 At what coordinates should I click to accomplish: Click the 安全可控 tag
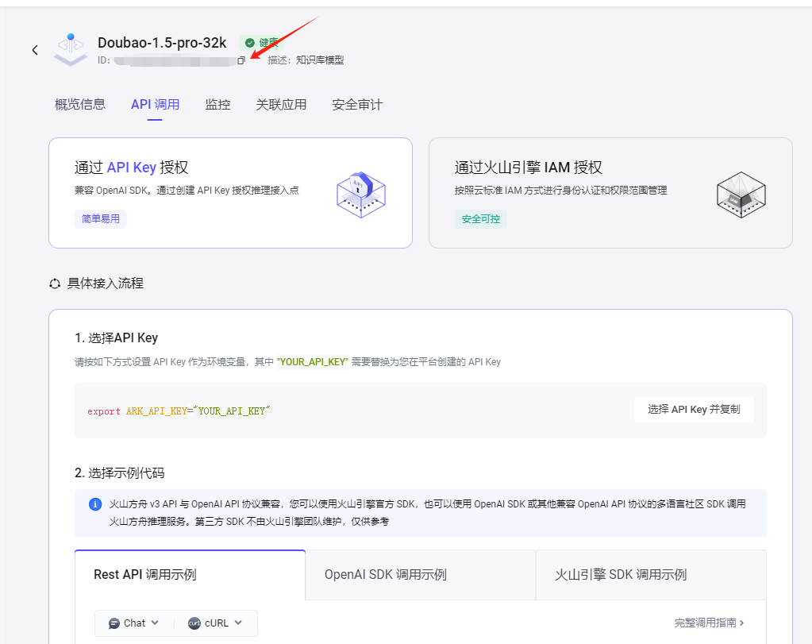click(480, 219)
